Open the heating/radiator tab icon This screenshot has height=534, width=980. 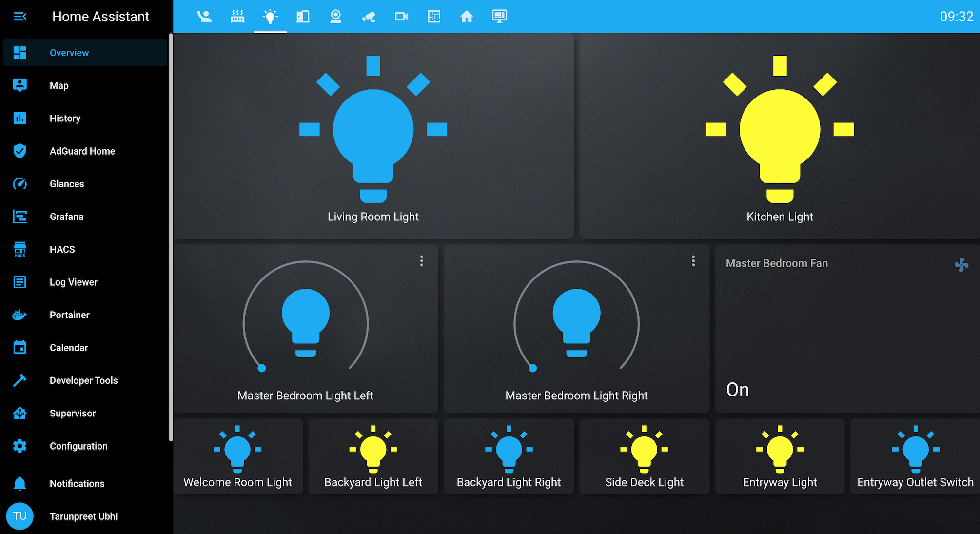[x=237, y=17]
